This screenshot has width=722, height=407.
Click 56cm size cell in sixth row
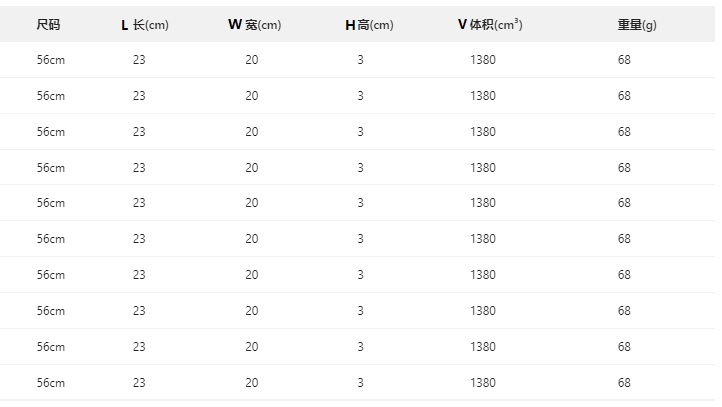click(51, 239)
